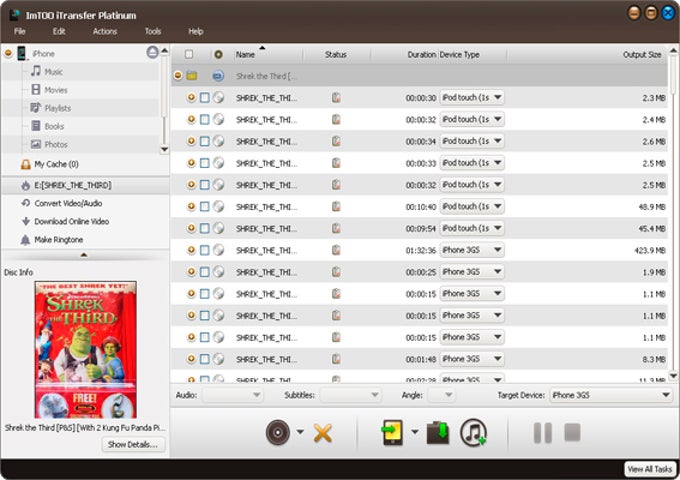Click the pause button in toolbar
The height and width of the screenshot is (480, 680).
[543, 432]
